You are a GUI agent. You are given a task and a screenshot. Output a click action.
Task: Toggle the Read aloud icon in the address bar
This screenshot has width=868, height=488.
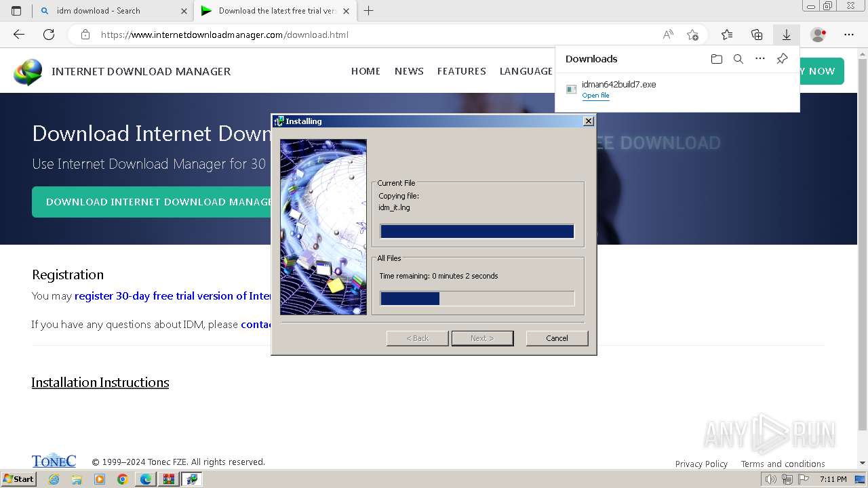pos(668,35)
